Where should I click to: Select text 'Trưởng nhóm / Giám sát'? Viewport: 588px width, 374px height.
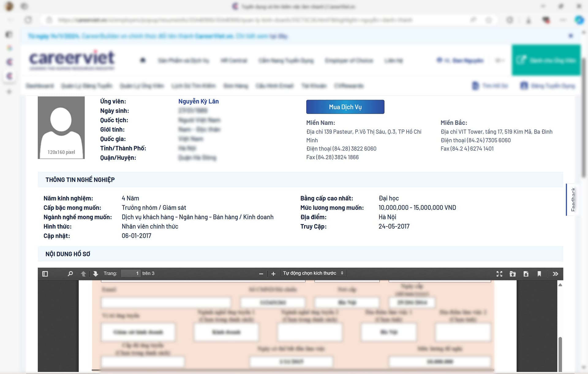point(154,208)
